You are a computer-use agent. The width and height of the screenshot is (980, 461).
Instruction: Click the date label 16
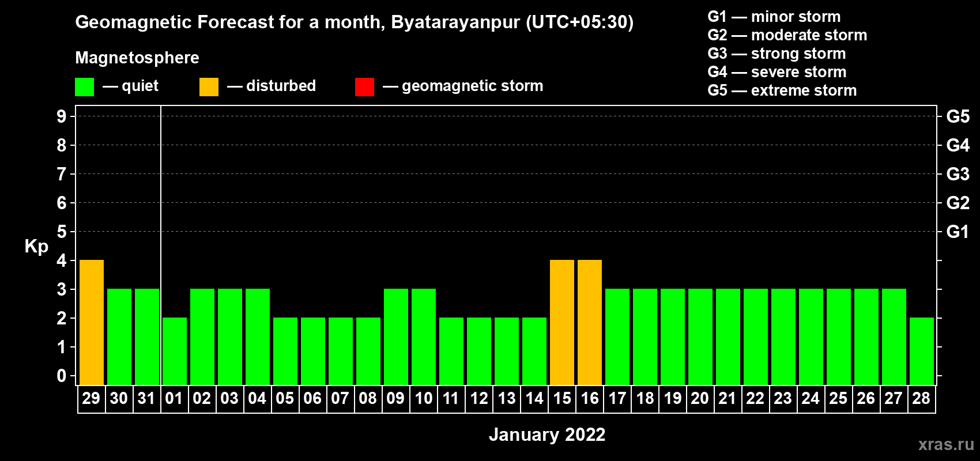(x=590, y=398)
